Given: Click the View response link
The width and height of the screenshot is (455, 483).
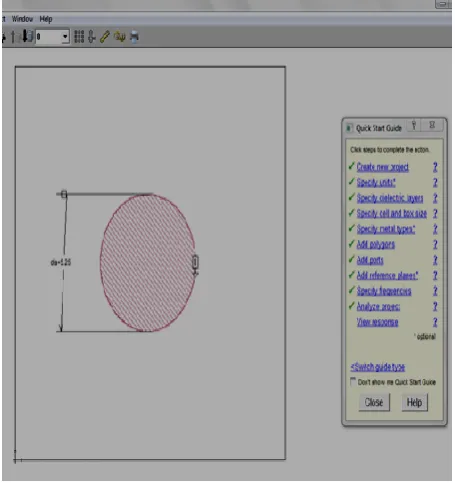Looking at the screenshot, I should pos(377,322).
